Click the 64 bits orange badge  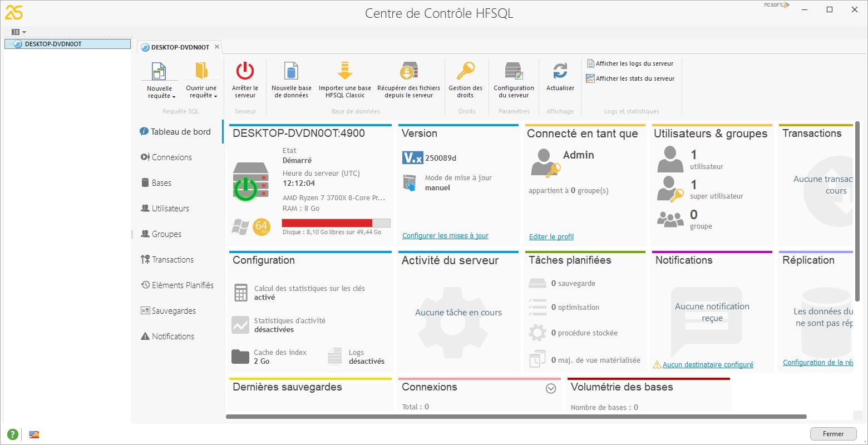[x=262, y=227]
